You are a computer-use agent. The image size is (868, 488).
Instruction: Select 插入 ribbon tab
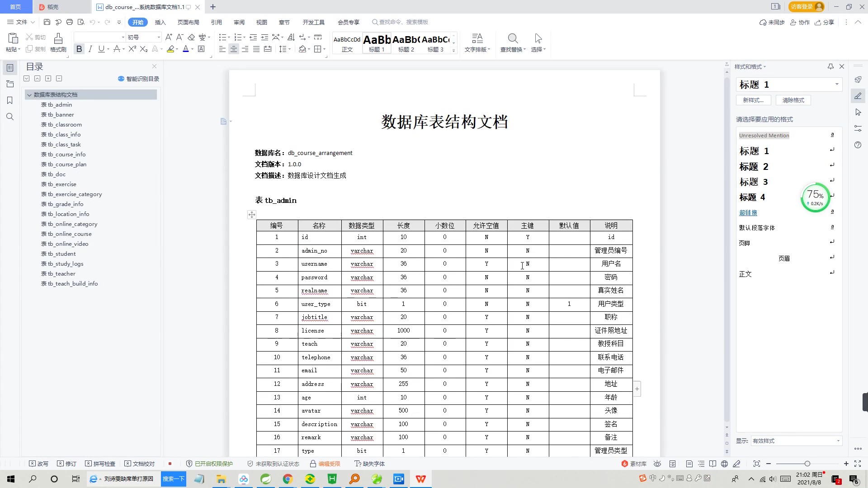tap(160, 22)
